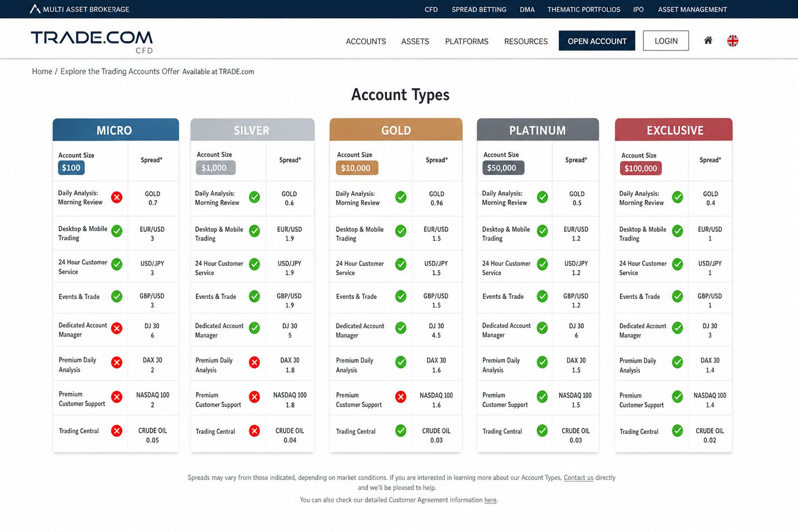The height and width of the screenshot is (532, 798).
Task: Click Micro's CRUDE OIL 0.05 spread cell
Action: point(153,435)
